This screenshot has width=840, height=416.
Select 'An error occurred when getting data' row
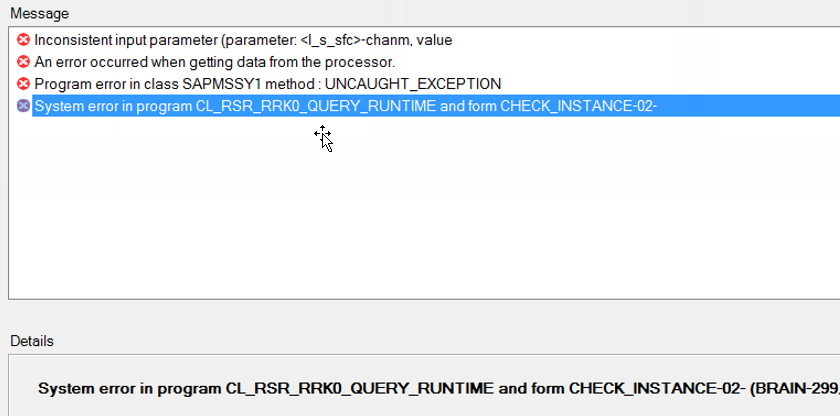point(215,62)
